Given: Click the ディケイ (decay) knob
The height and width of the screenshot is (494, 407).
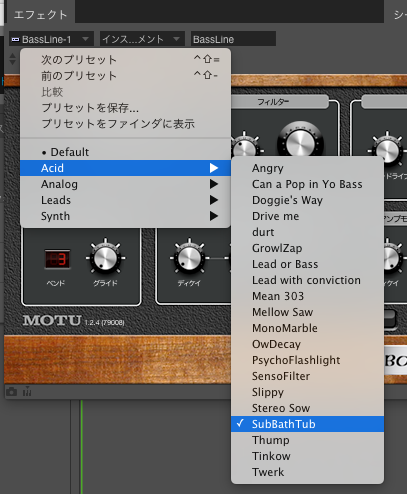Looking at the screenshot, I should 189,258.
